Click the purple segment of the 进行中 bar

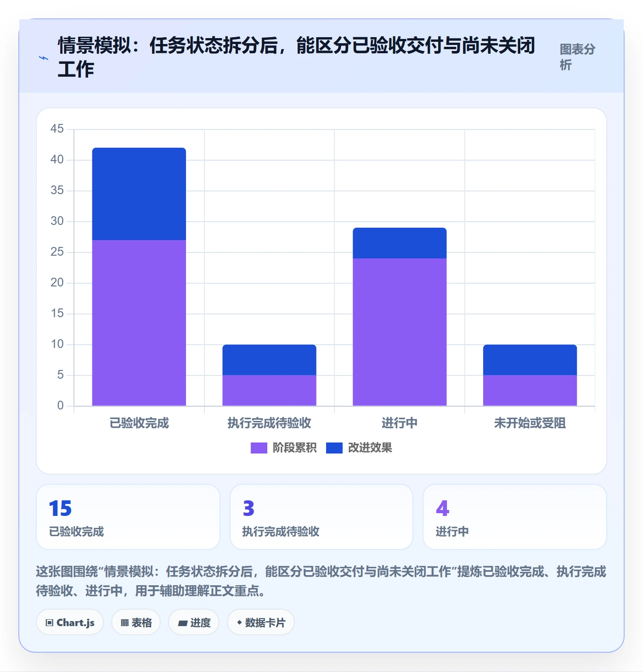[400, 332]
